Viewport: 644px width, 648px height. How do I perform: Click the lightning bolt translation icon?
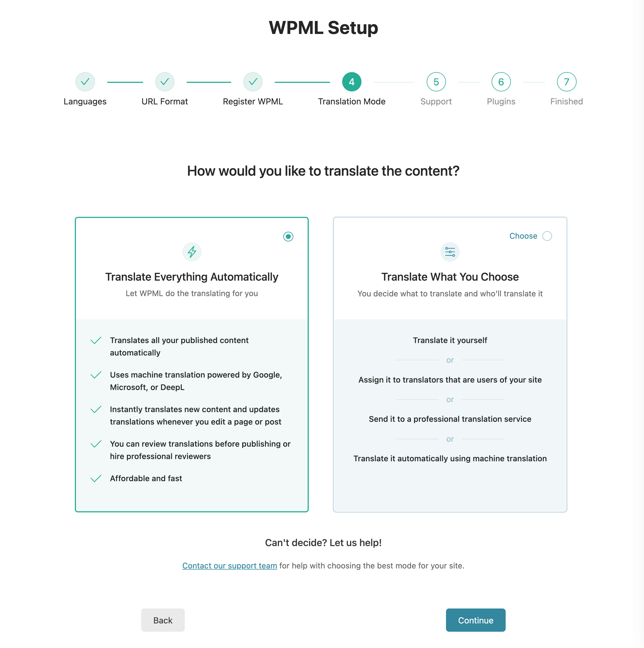(x=192, y=252)
